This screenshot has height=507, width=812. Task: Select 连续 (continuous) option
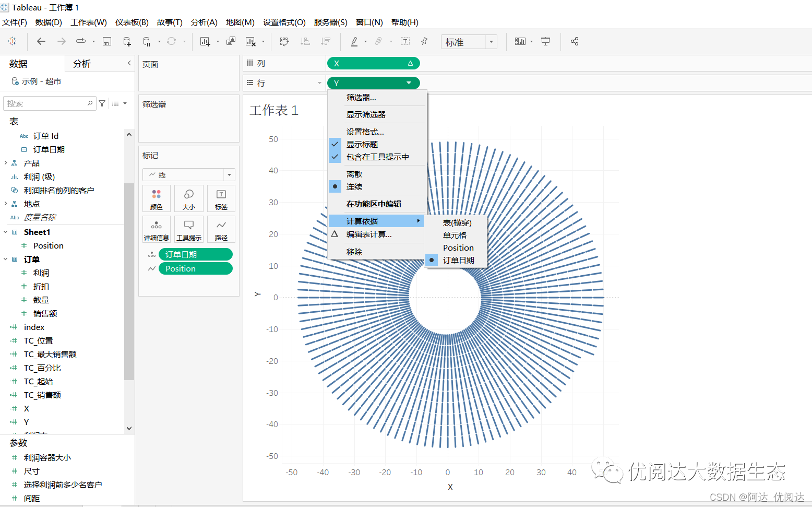click(x=377, y=186)
